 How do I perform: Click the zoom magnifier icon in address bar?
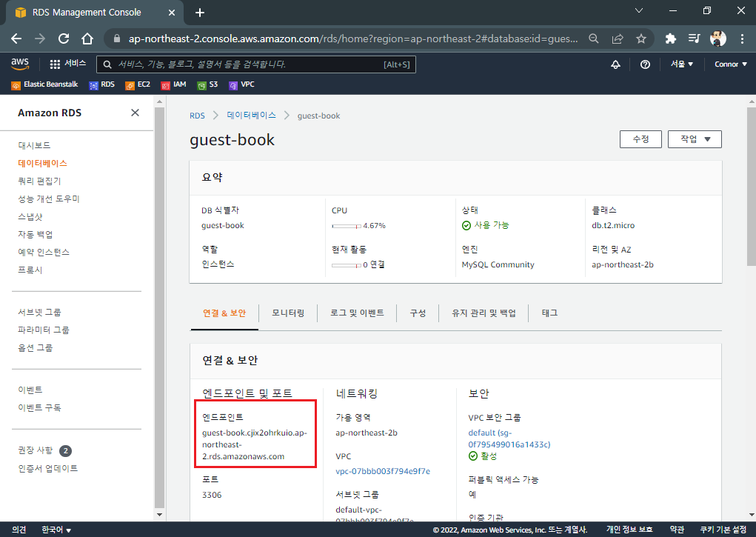pyautogui.click(x=594, y=39)
